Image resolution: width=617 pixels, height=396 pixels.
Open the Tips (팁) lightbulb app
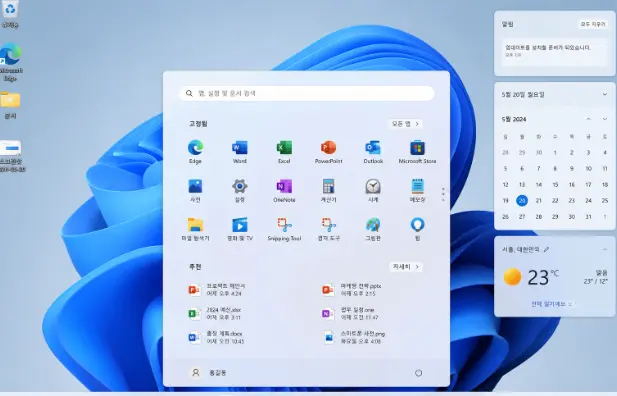point(417,229)
